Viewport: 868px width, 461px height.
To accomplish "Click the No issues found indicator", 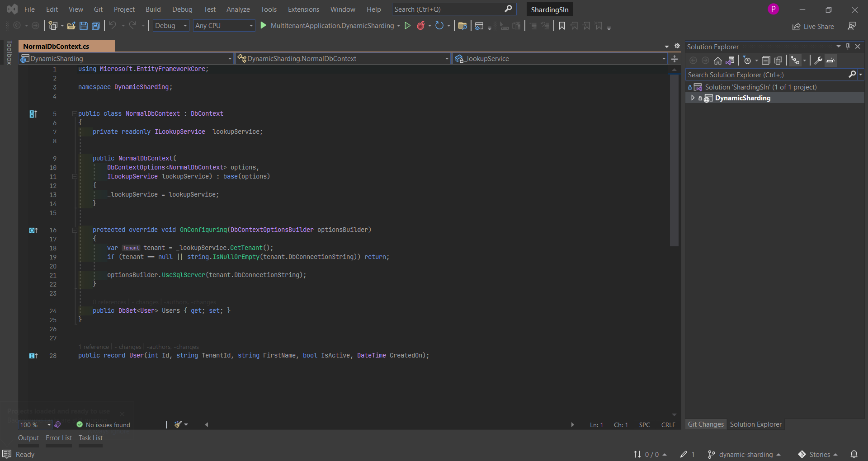I will pos(104,425).
